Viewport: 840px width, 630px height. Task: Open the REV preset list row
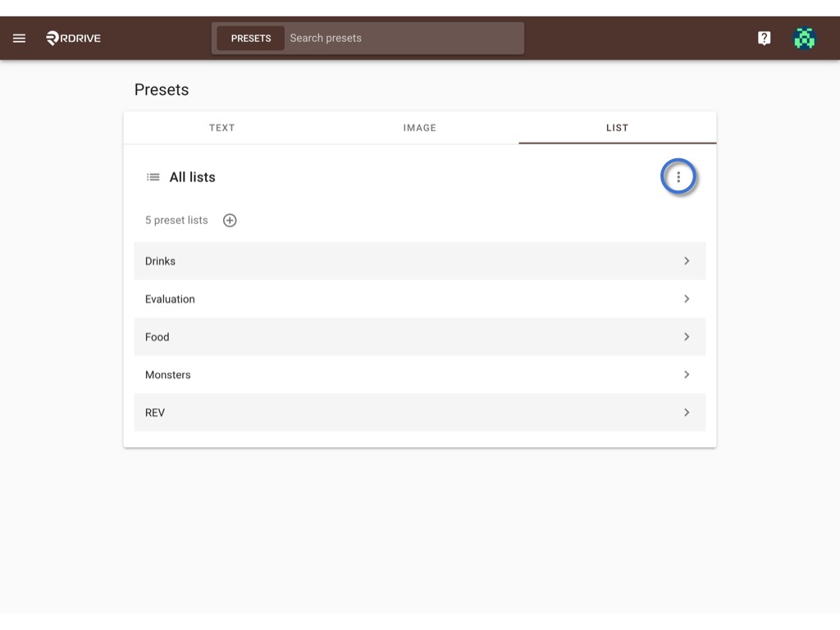coord(419,413)
